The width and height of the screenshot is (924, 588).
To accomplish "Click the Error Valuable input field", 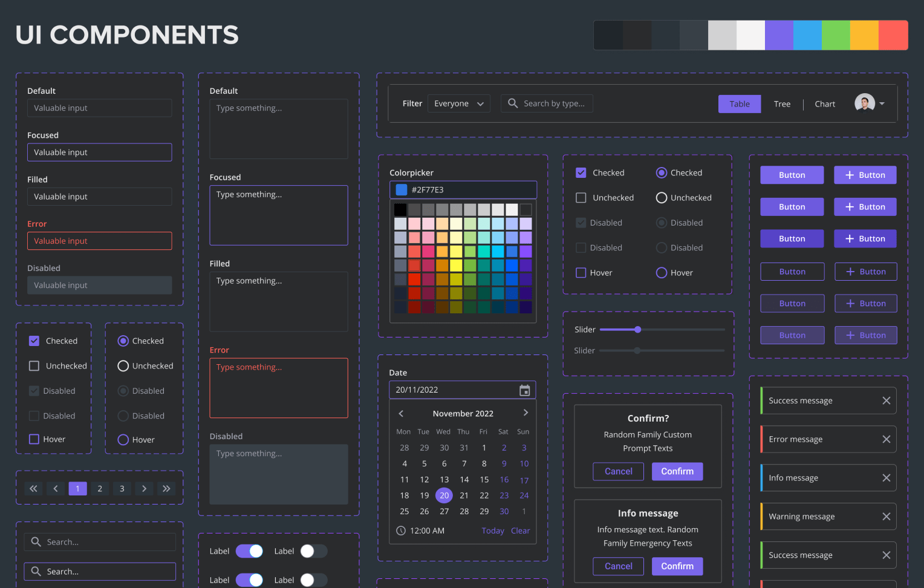I will (100, 241).
